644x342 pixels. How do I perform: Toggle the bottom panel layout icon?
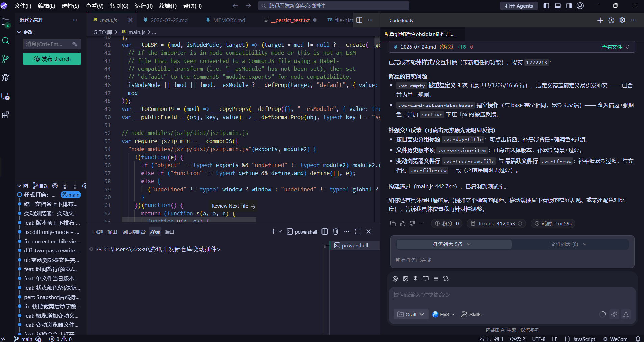point(558,6)
